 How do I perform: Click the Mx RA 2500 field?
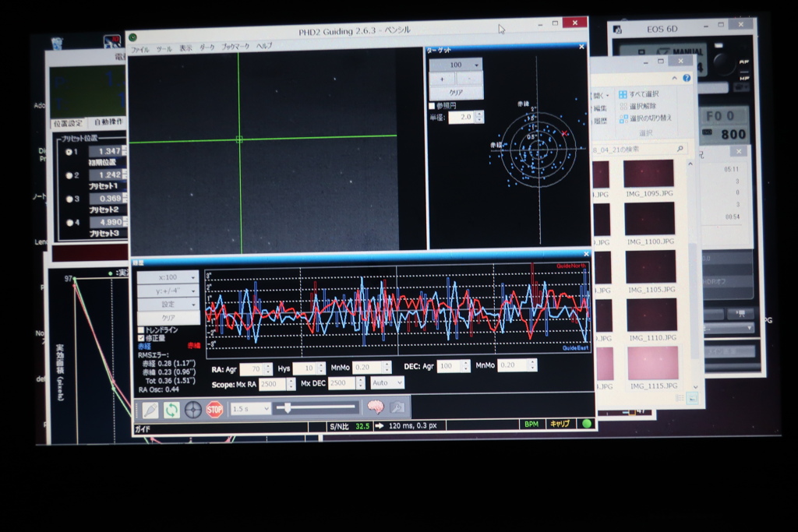tap(272, 384)
